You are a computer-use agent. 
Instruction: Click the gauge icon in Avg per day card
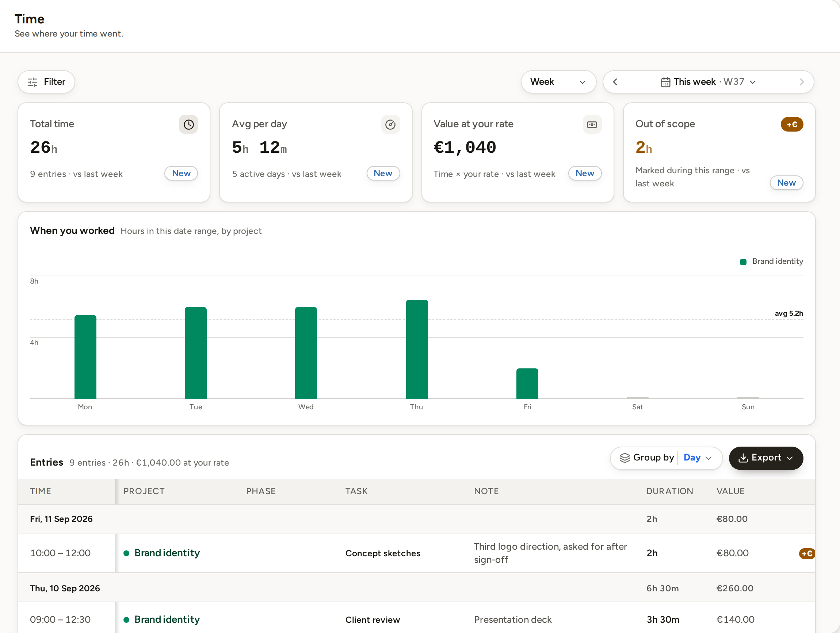coord(390,124)
